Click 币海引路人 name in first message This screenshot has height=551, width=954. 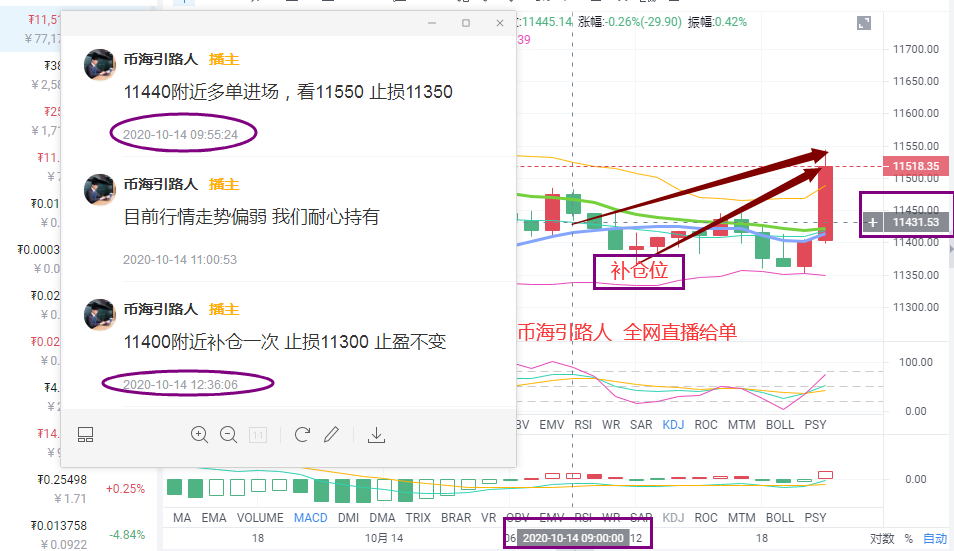point(161,59)
